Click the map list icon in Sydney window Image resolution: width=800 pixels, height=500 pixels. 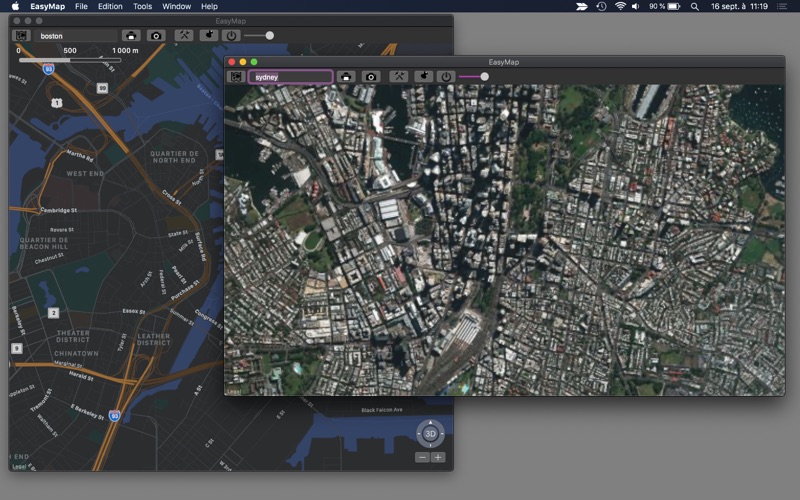[236, 76]
